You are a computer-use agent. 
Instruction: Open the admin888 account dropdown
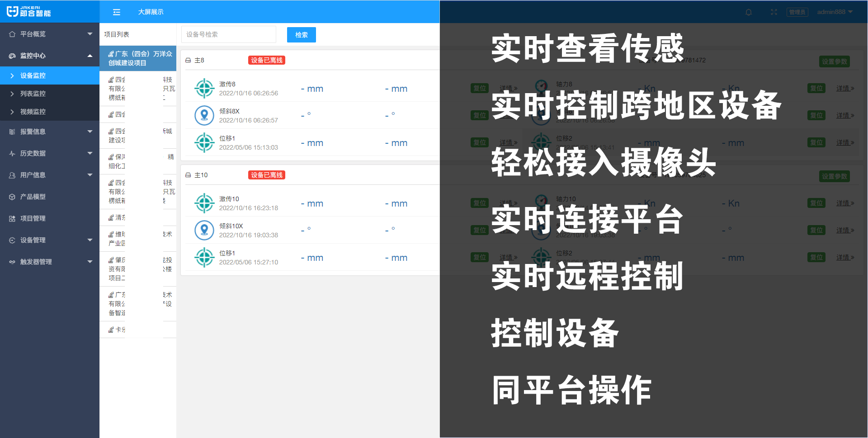[835, 12]
